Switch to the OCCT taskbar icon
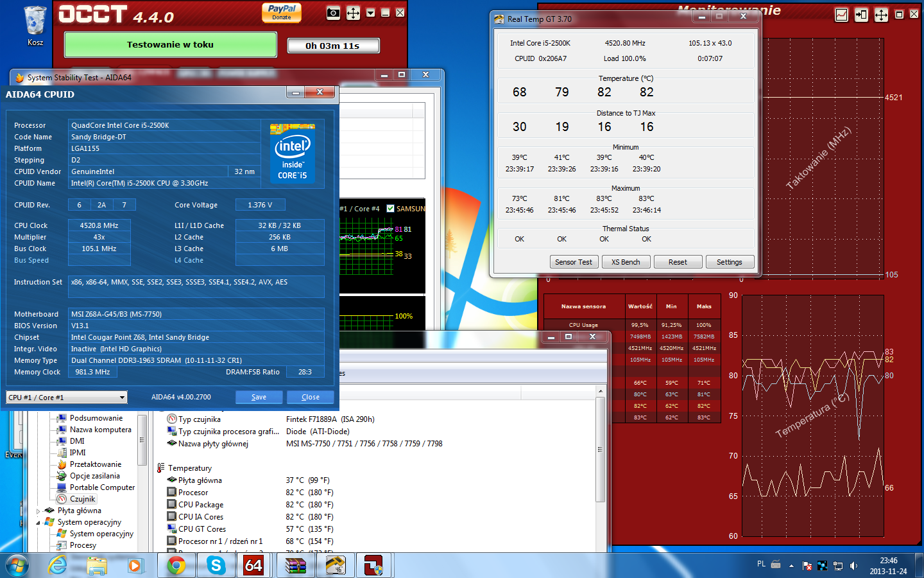This screenshot has width=924, height=578. point(374,566)
